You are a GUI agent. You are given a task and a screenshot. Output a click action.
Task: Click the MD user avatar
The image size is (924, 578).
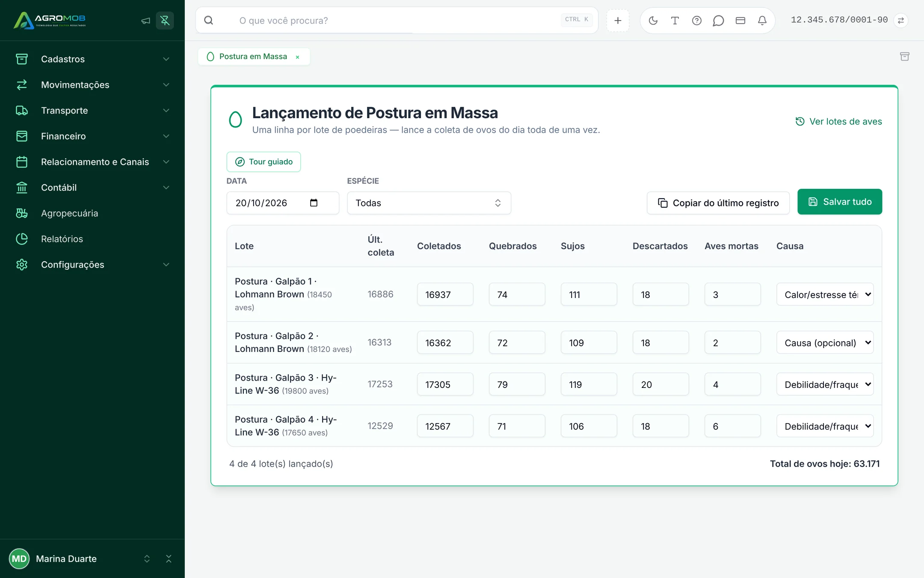pyautogui.click(x=19, y=559)
